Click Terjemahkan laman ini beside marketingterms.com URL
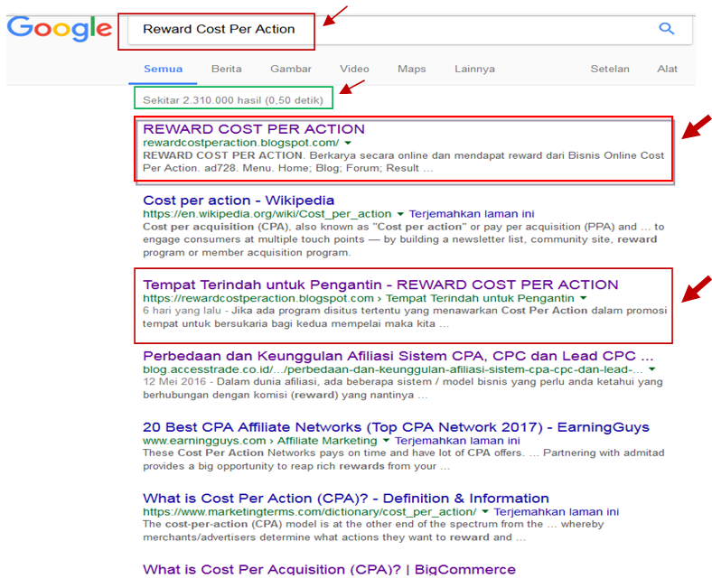 click(557, 512)
